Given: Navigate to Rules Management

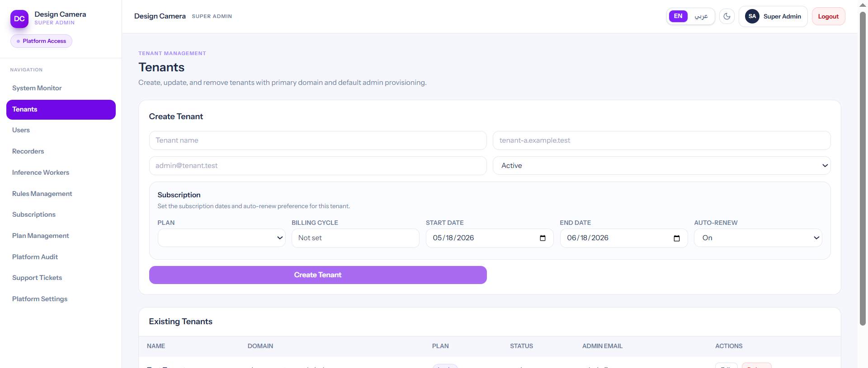Looking at the screenshot, I should [61, 194].
